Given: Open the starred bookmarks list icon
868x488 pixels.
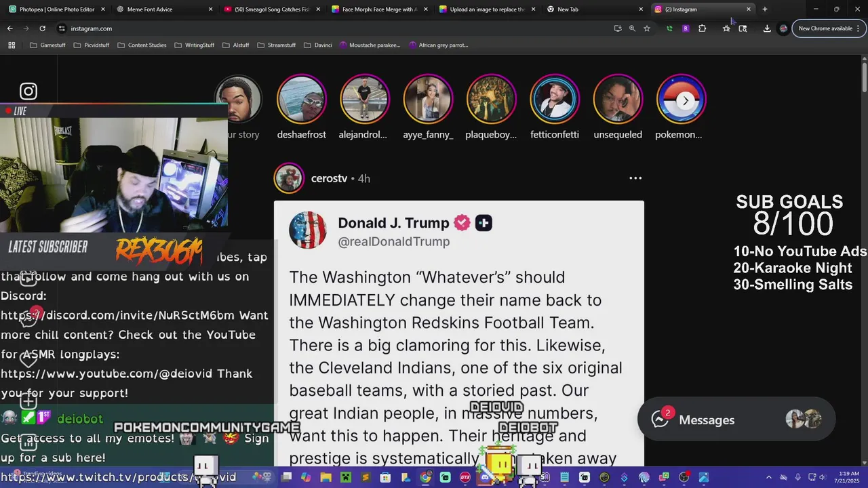Looking at the screenshot, I should pos(726,28).
